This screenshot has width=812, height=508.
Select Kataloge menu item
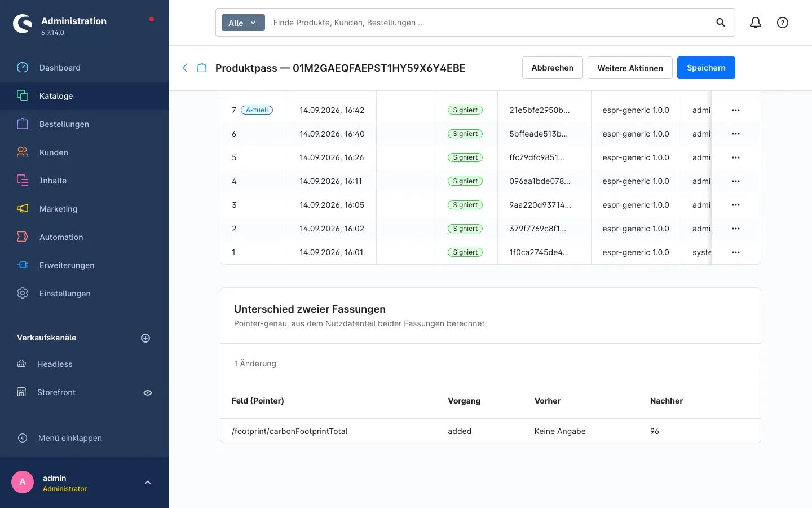coord(85,96)
